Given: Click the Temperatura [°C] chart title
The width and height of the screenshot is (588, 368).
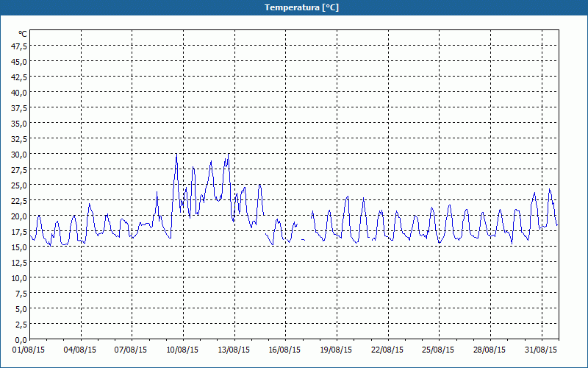Looking at the screenshot, I should point(301,7).
